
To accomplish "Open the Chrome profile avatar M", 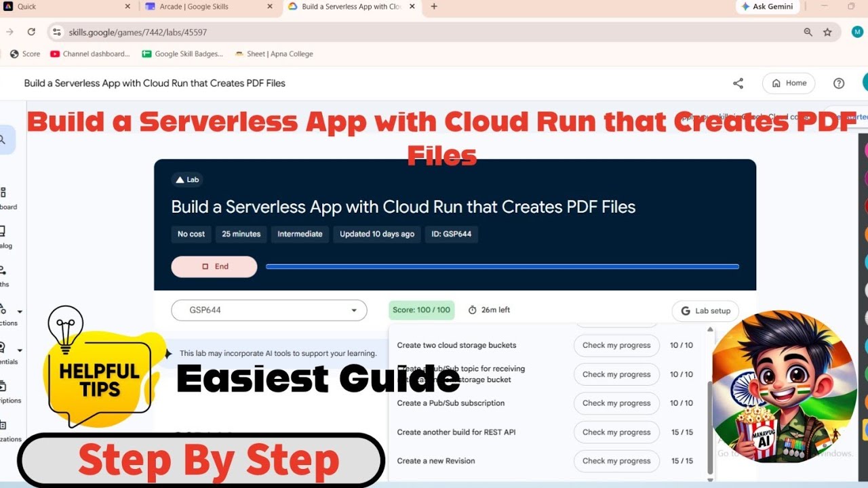I will pos(857,32).
